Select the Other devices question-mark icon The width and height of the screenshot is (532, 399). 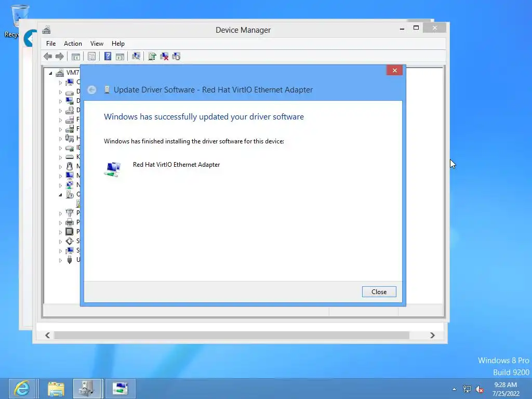pos(70,194)
